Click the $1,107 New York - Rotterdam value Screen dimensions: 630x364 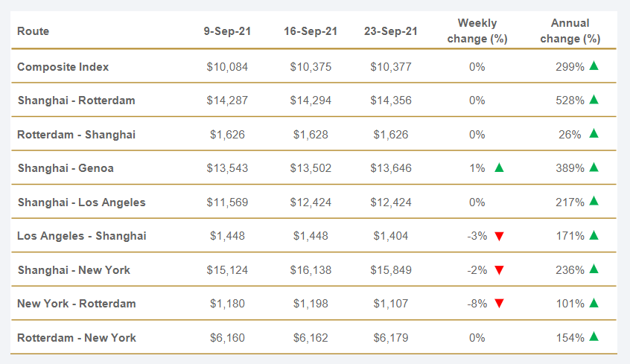click(x=391, y=304)
